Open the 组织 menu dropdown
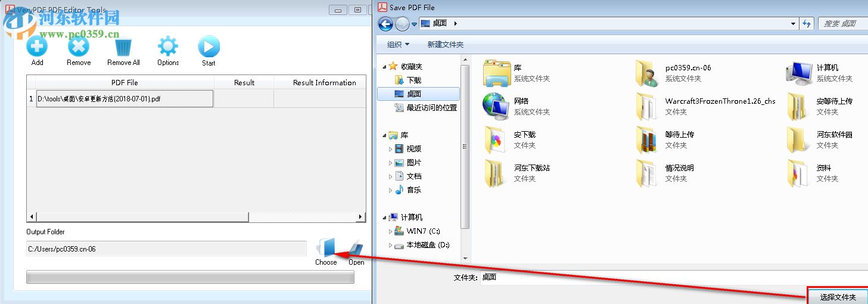The width and height of the screenshot is (868, 304). (x=398, y=44)
